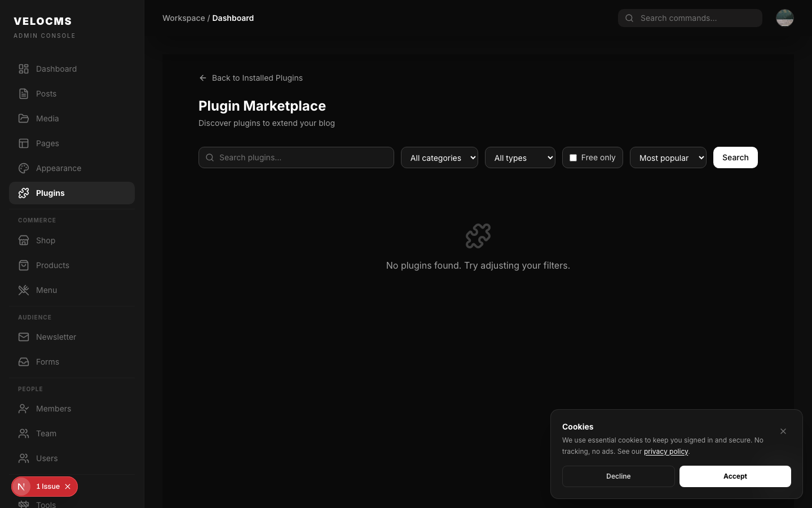Open the Shop icon under Commerce
This screenshot has width=812, height=508.
(x=23, y=240)
